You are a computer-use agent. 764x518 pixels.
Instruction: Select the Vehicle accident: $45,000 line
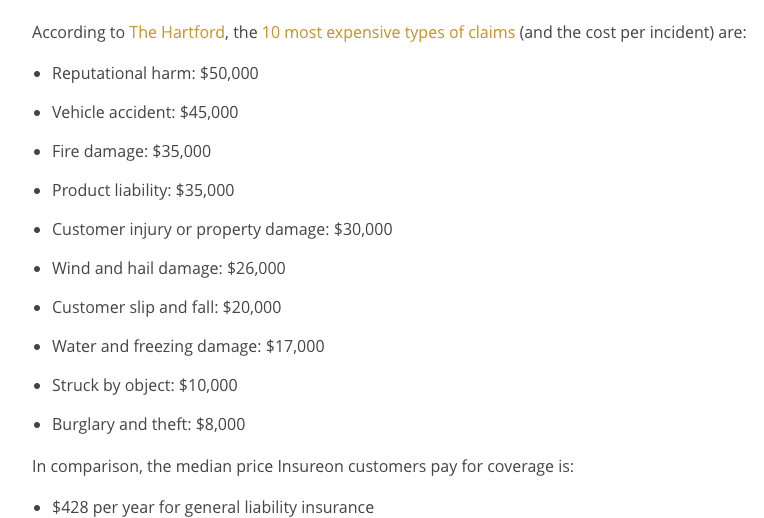[145, 112]
